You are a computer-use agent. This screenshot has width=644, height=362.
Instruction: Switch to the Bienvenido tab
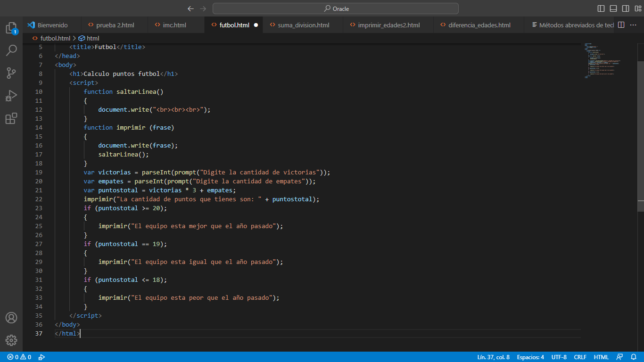[x=52, y=25]
